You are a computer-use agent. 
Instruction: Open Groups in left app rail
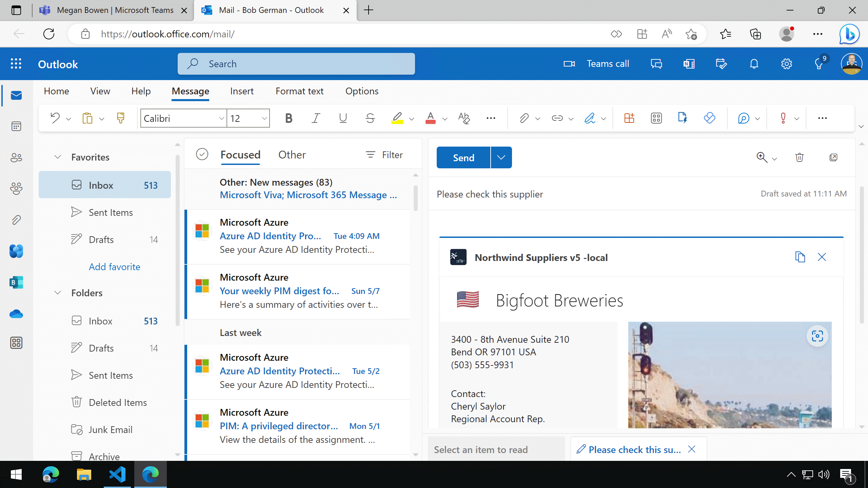[x=16, y=188]
